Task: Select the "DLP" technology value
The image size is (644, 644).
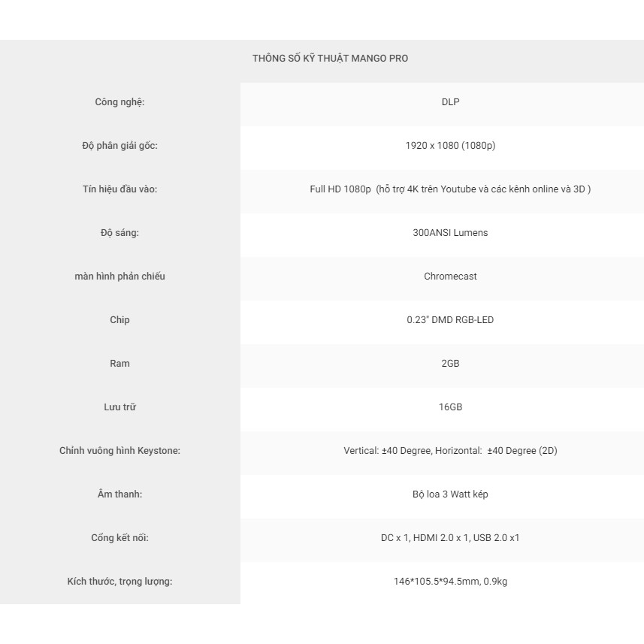Action: pos(450,102)
